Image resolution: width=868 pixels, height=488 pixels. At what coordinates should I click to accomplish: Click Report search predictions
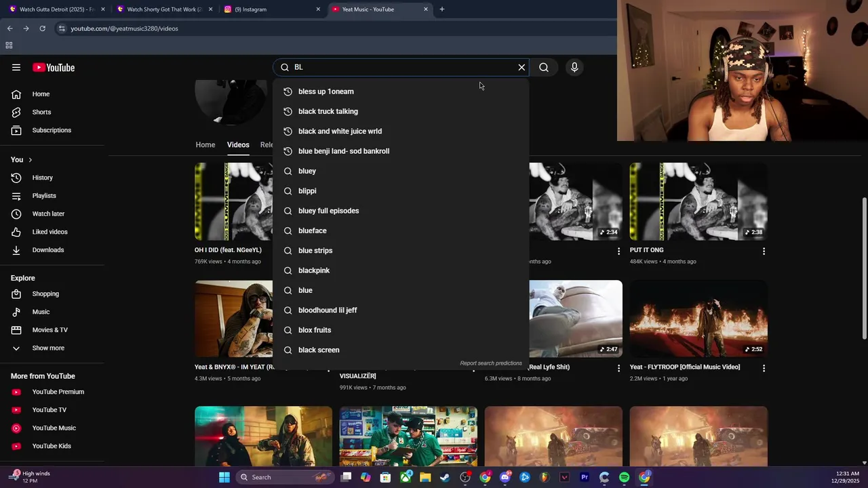[491, 363]
